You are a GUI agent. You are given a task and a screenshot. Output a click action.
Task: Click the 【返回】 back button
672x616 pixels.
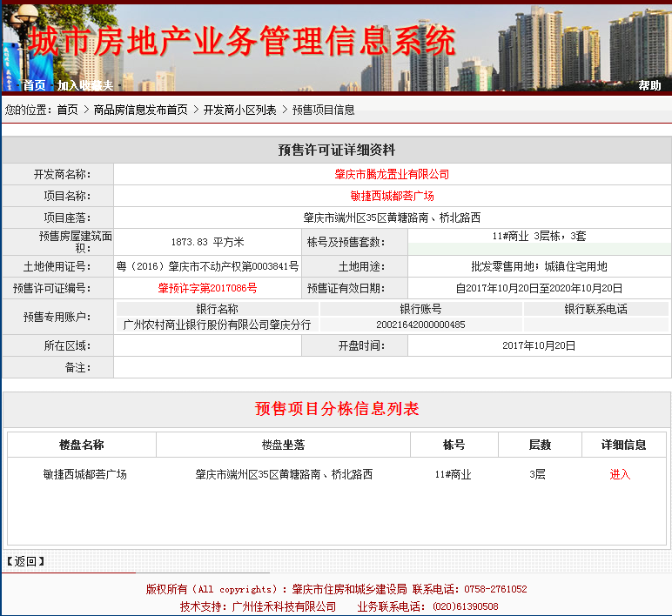point(26,561)
